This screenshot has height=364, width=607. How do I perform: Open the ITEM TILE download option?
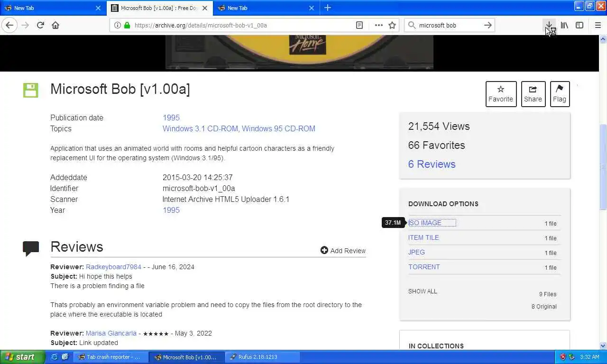point(423,237)
